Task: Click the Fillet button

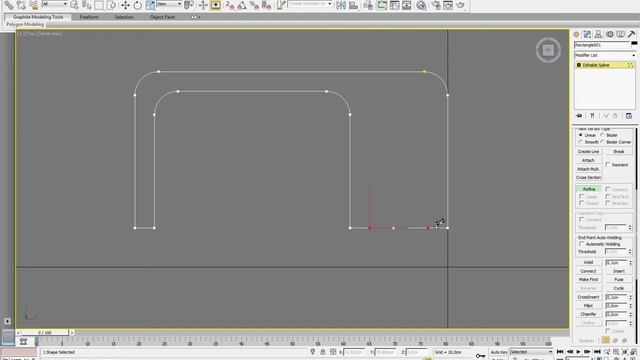Action: tap(588, 306)
